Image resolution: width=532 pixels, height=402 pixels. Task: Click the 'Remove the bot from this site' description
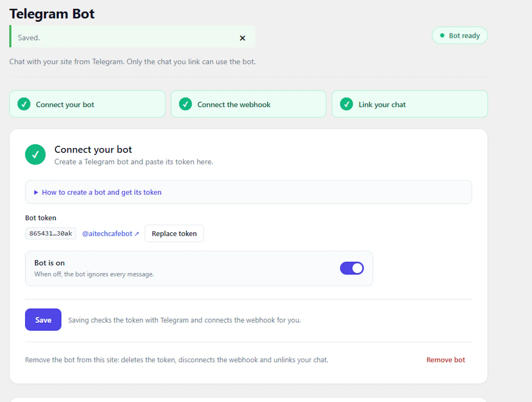177,360
